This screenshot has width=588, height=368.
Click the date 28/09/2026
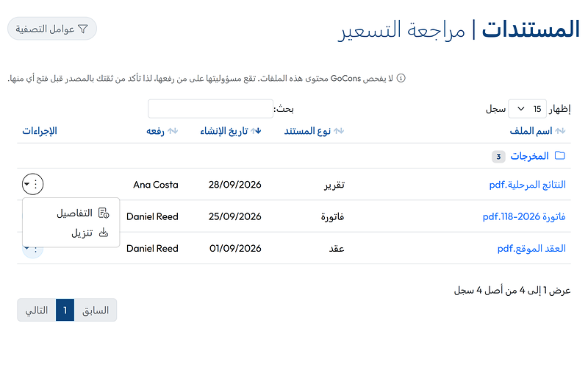(x=234, y=185)
